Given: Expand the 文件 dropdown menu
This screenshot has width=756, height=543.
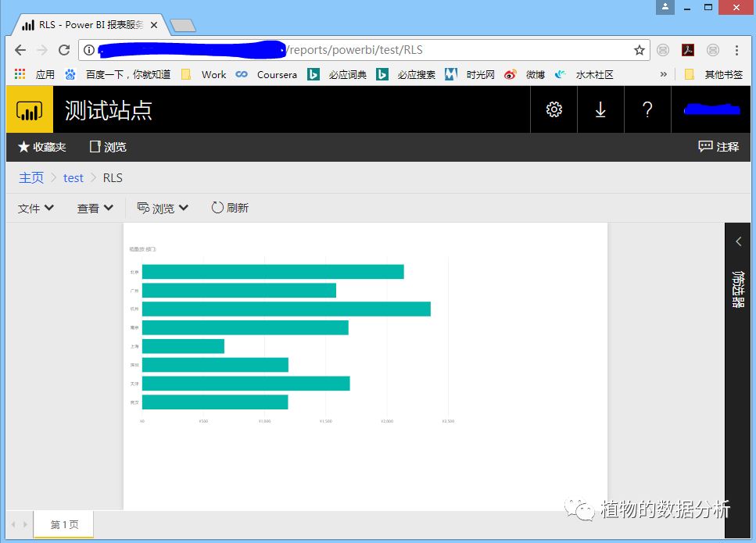Looking at the screenshot, I should (36, 208).
